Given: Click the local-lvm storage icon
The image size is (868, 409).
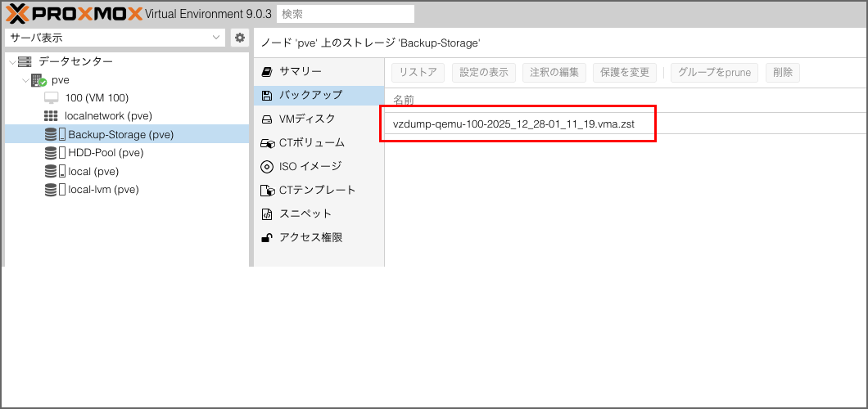Looking at the screenshot, I should 55,190.
